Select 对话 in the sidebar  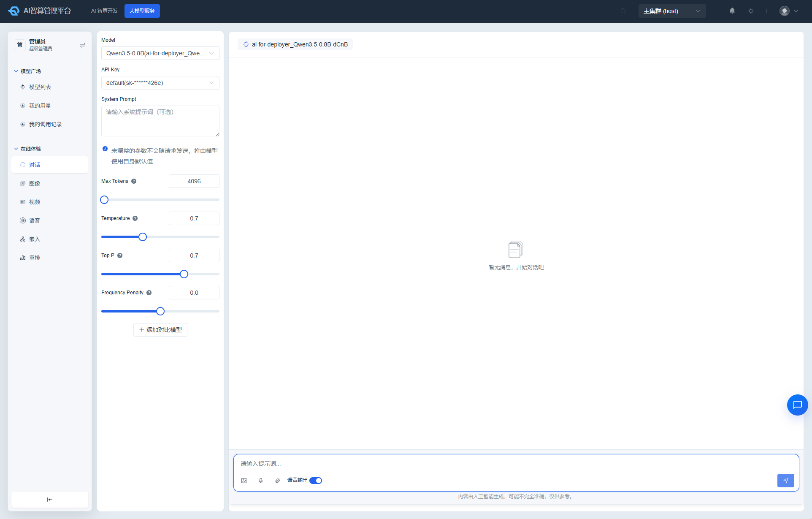tap(50, 165)
